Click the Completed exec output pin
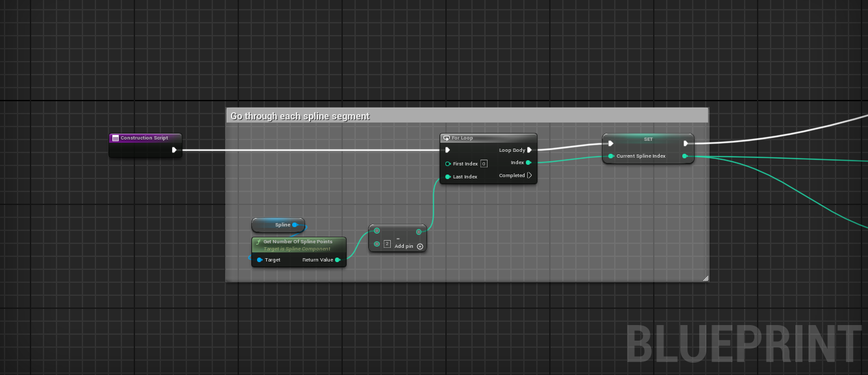 point(529,175)
